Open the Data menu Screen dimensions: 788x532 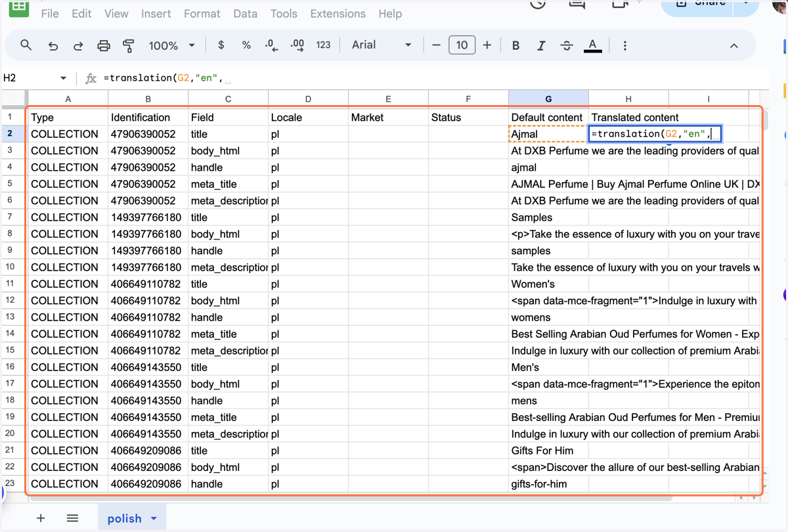click(245, 13)
